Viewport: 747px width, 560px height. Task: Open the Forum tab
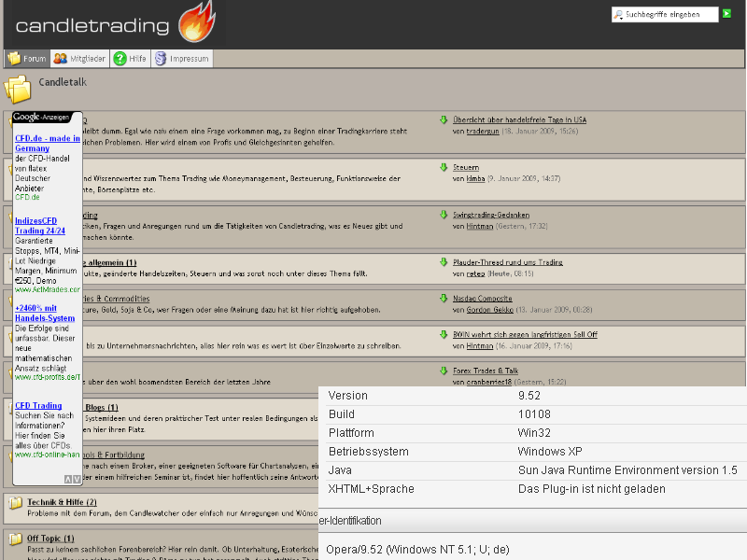click(27, 59)
